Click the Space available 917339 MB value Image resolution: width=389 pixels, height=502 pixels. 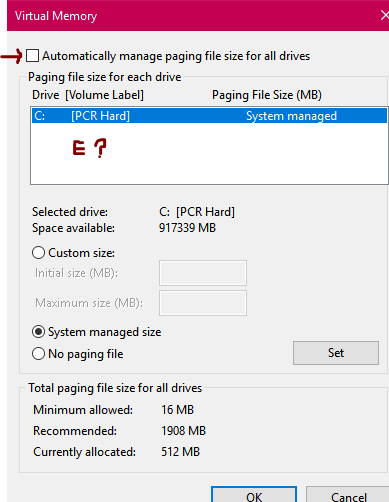point(187,228)
